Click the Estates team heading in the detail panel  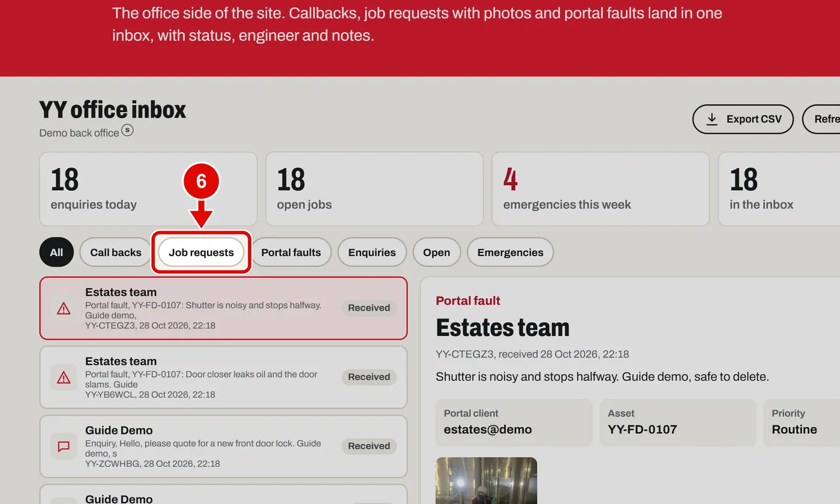pyautogui.click(x=503, y=328)
